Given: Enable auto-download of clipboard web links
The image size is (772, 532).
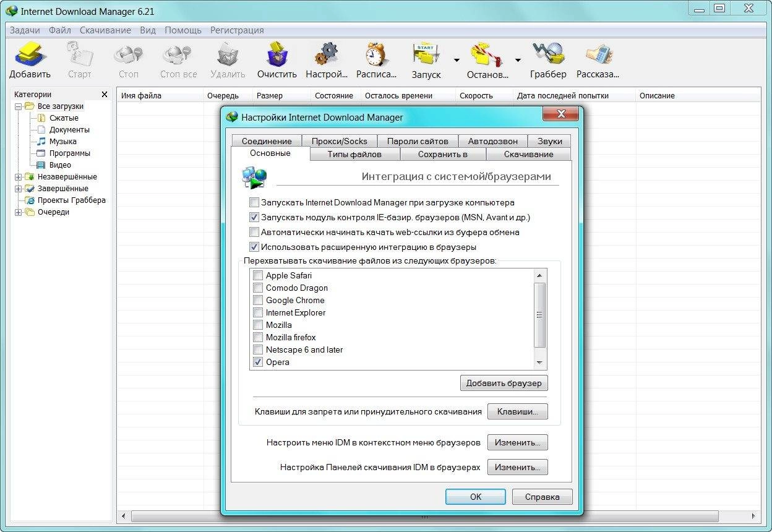Looking at the screenshot, I should (254, 232).
